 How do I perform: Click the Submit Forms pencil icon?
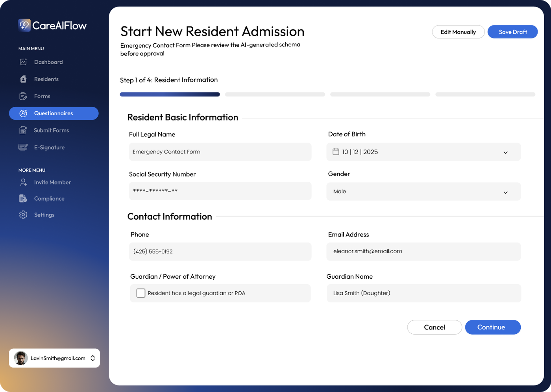[23, 130]
